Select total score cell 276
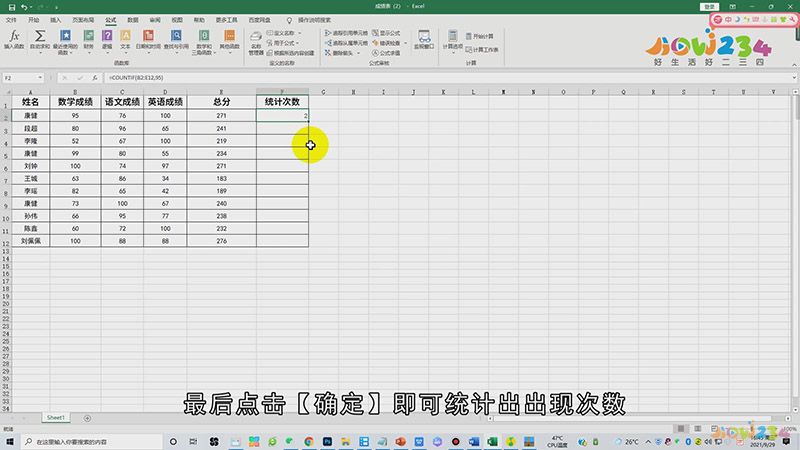 [221, 241]
